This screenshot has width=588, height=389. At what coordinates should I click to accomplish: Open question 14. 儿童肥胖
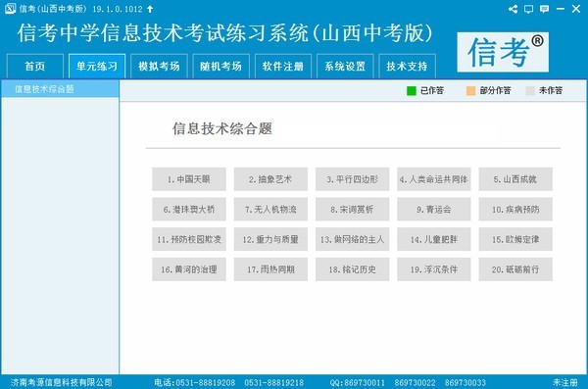click(434, 239)
